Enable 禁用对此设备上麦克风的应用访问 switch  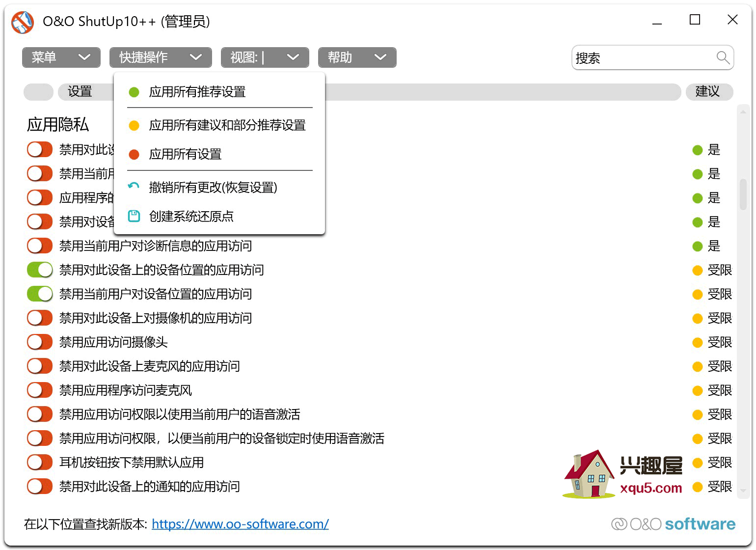pos(40,366)
